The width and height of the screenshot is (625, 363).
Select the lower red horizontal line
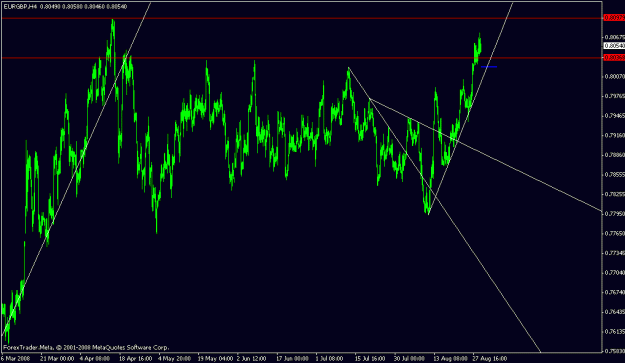pos(301,58)
